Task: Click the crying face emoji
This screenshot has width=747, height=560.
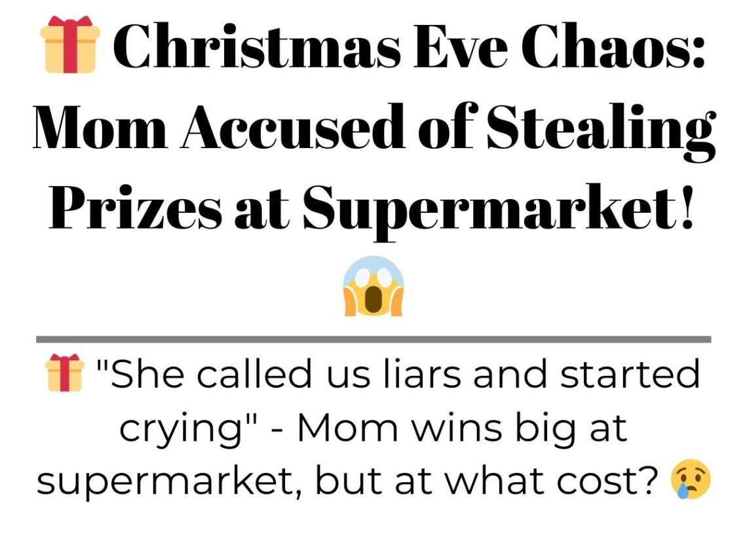Action: [x=690, y=479]
